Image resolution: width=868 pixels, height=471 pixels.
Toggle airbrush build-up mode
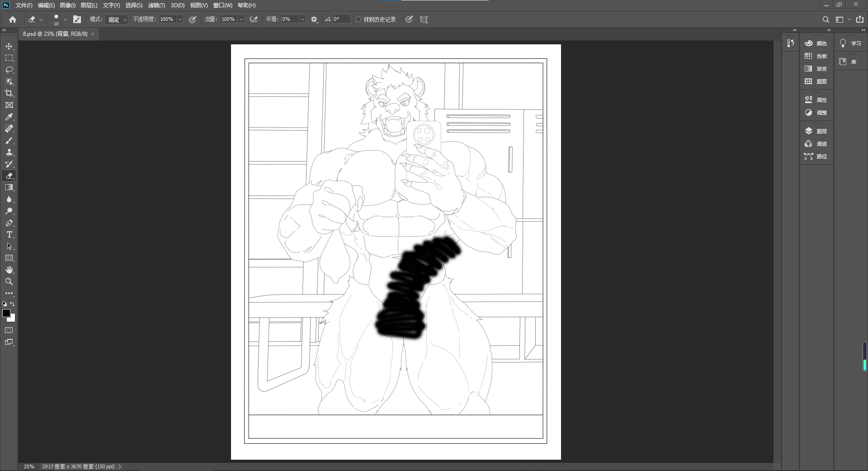254,19
